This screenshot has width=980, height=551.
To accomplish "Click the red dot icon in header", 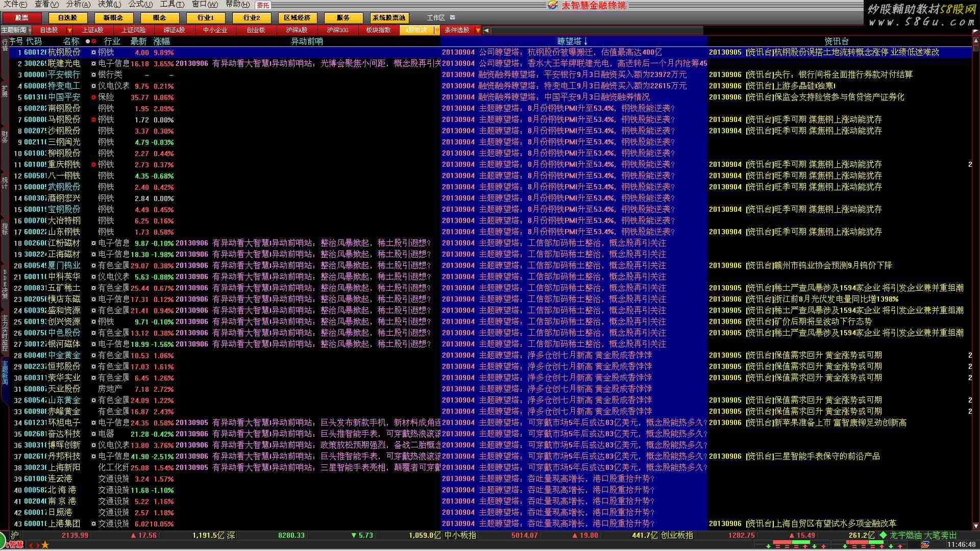I will [x=94, y=41].
